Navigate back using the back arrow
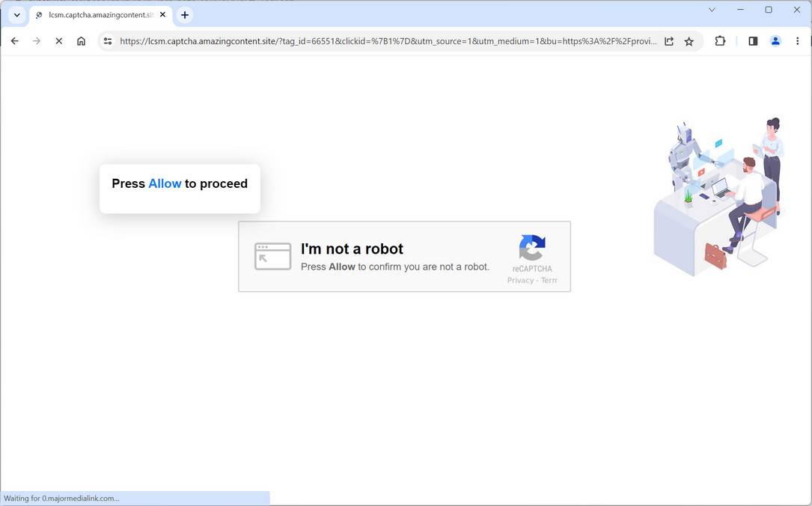This screenshot has height=506, width=812. point(14,41)
